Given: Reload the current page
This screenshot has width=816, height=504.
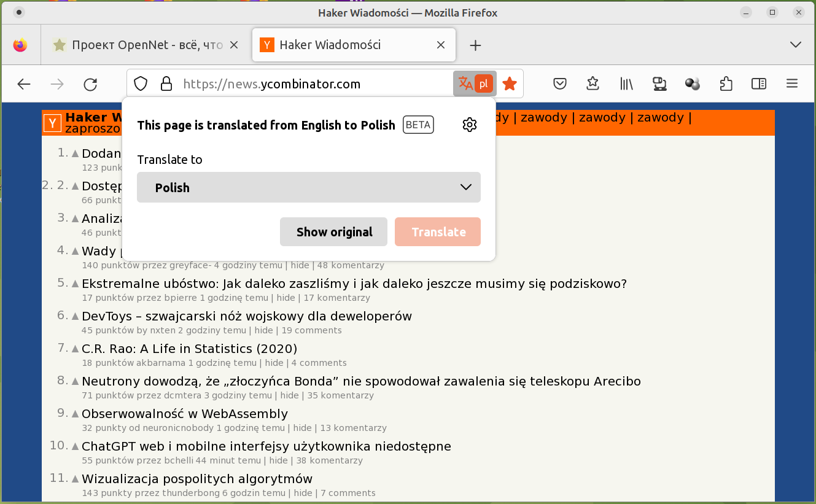Looking at the screenshot, I should 90,85.
